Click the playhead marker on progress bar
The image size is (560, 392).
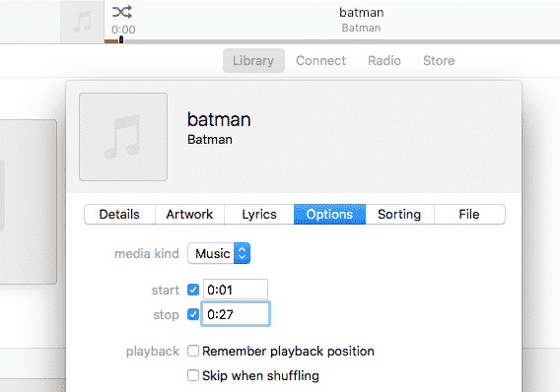tap(121, 40)
